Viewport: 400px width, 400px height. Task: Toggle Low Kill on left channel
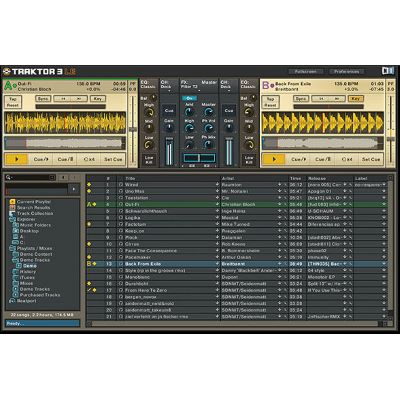point(149,160)
